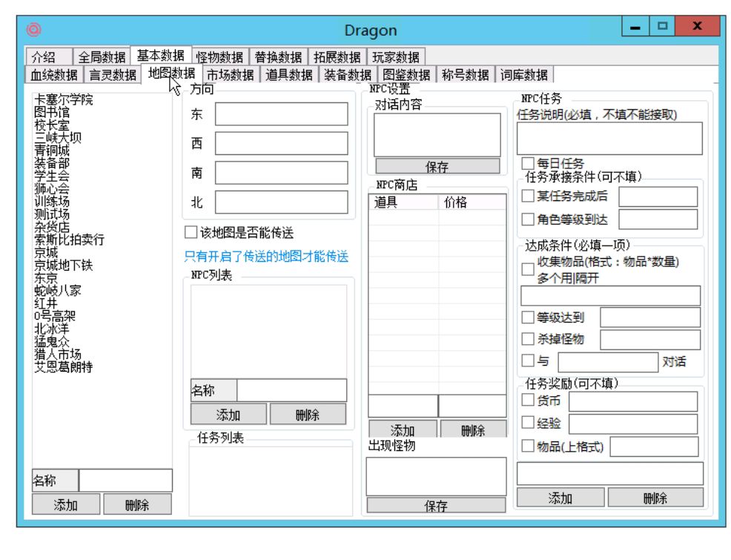Click 添加 under the map list
Screen dimensions: 731x560
66,504
